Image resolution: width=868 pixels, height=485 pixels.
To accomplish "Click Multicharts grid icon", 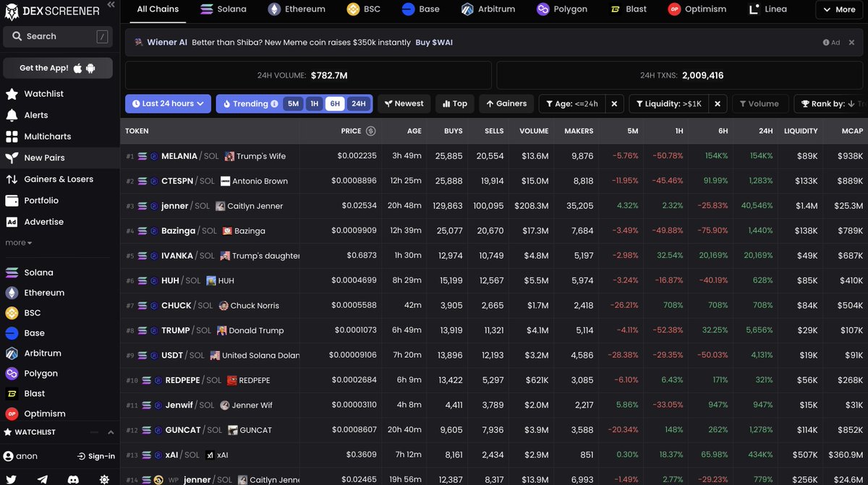I will point(12,137).
